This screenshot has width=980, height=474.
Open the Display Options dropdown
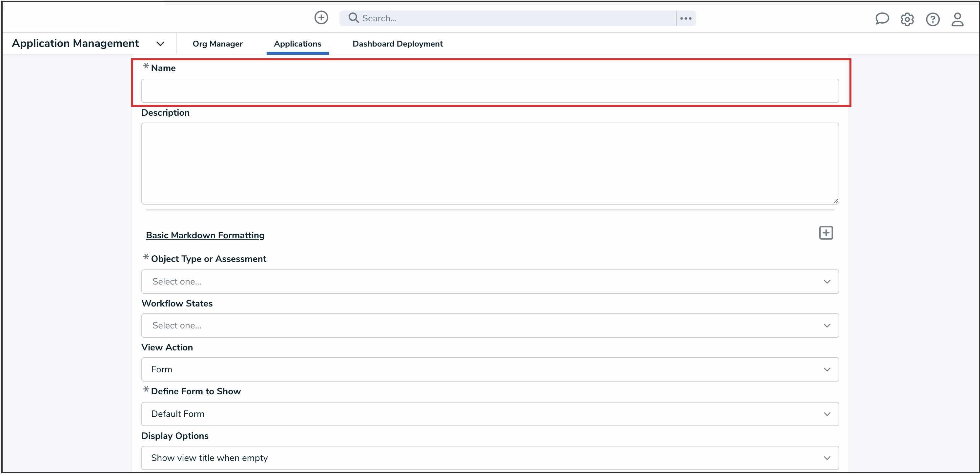pos(490,458)
